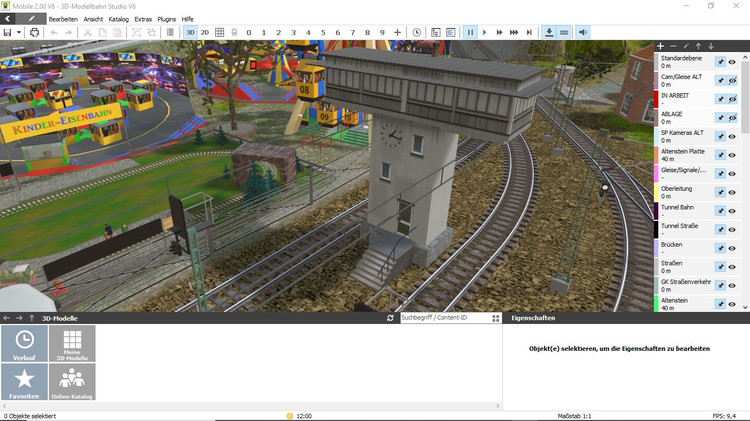This screenshot has width=750, height=421.
Task: Click the undo arrow icon
Action: [x=54, y=33]
